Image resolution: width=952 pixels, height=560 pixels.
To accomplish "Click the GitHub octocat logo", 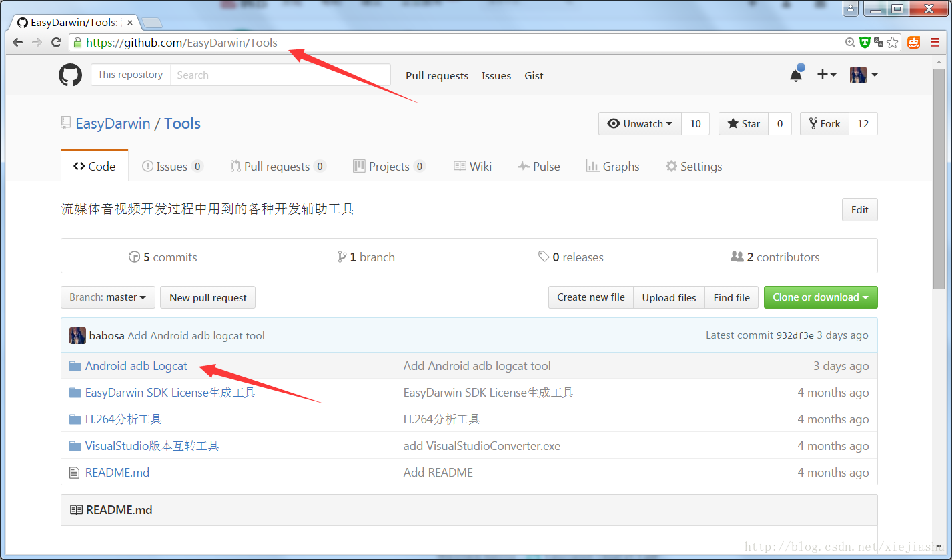I will [71, 75].
